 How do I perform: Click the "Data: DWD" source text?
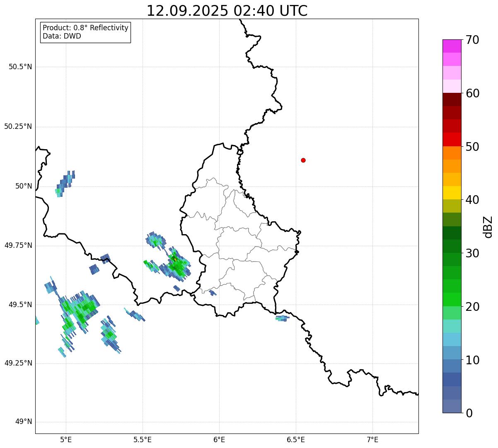[x=62, y=36]
